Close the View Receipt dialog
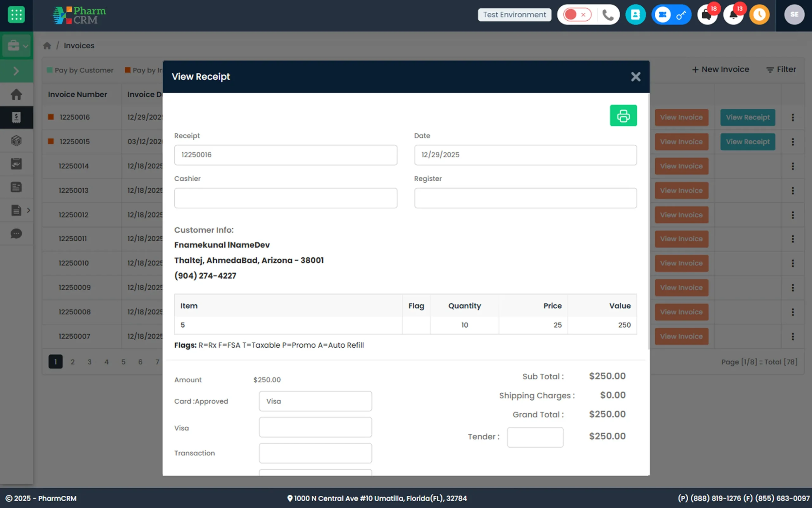812x508 pixels. (x=636, y=77)
